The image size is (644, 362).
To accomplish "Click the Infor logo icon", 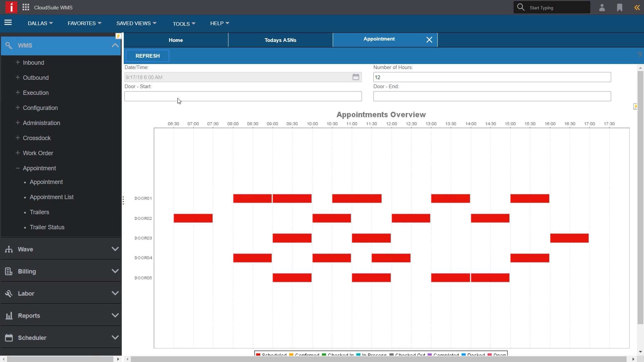I will 11,7.
